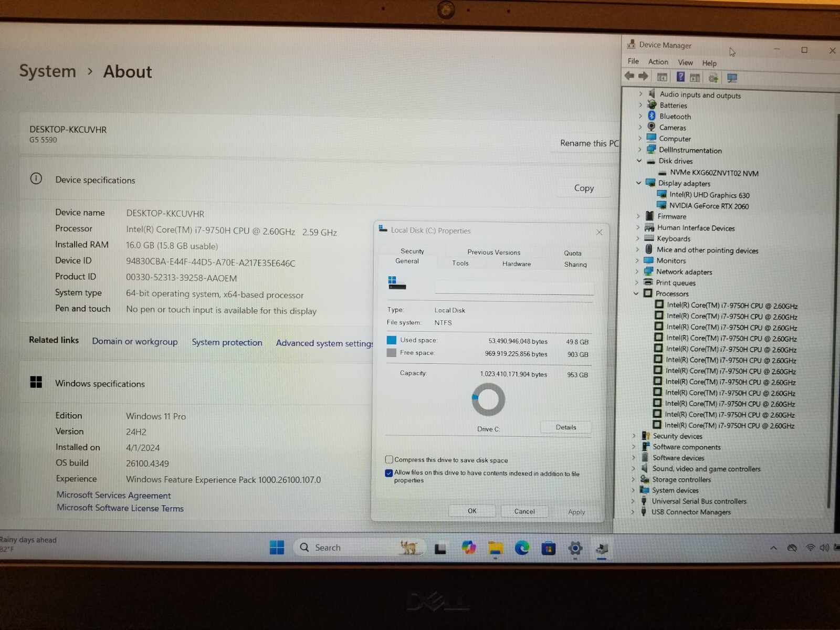Image resolution: width=840 pixels, height=630 pixels.
Task: Open the Previous Versions tab
Action: [x=494, y=252]
